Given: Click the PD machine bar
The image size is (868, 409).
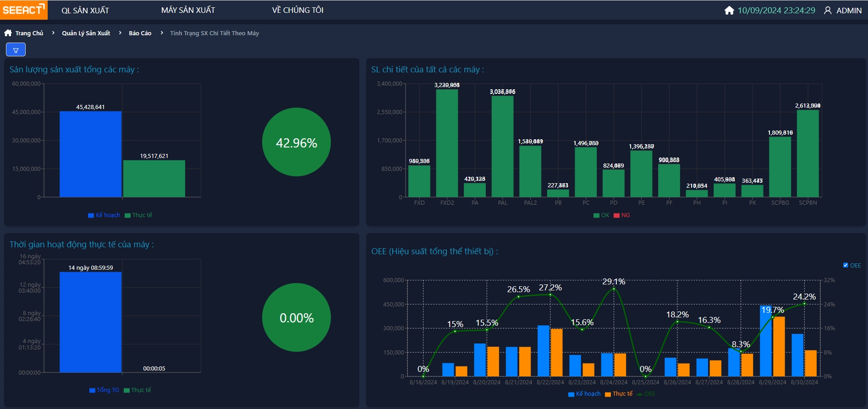Looking at the screenshot, I should (614, 184).
